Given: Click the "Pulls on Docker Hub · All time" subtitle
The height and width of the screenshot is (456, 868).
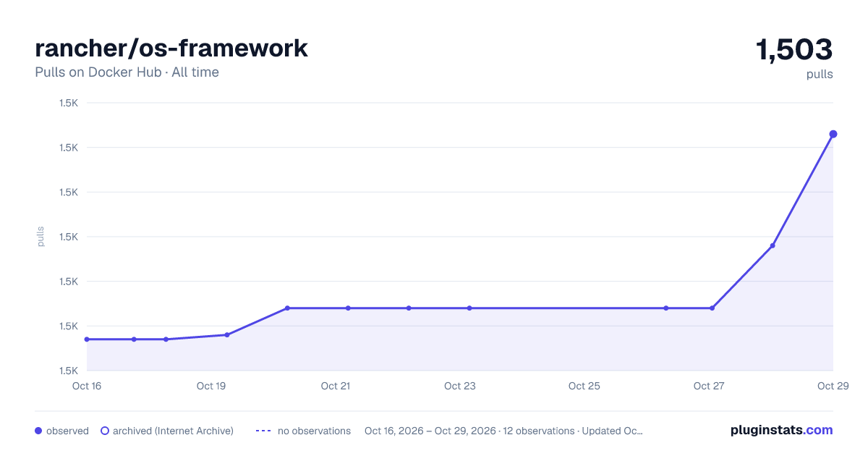Looking at the screenshot, I should [127, 72].
